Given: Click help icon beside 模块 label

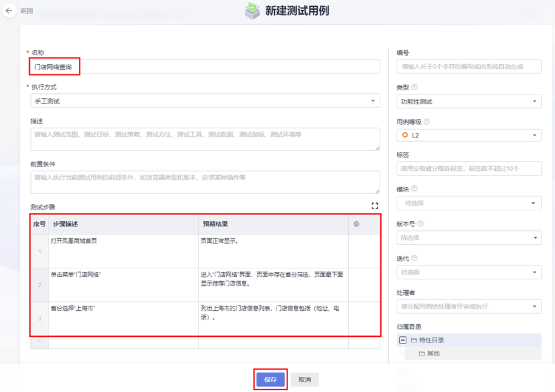Looking at the screenshot, I should click(x=414, y=189).
